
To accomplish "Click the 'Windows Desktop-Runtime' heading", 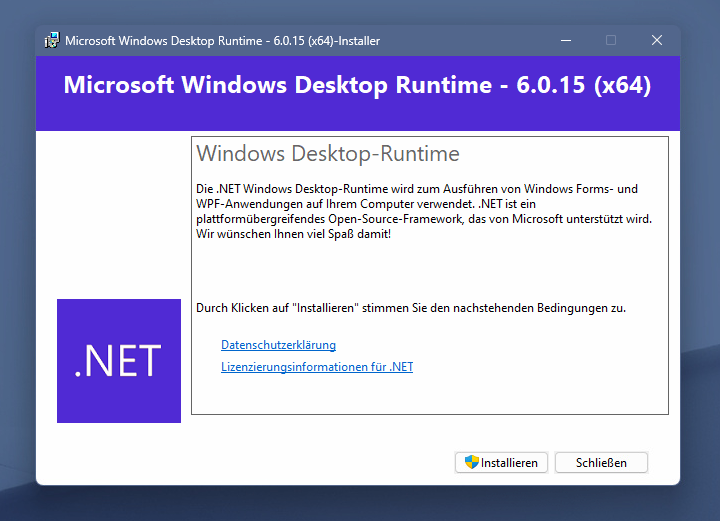I will [x=328, y=153].
